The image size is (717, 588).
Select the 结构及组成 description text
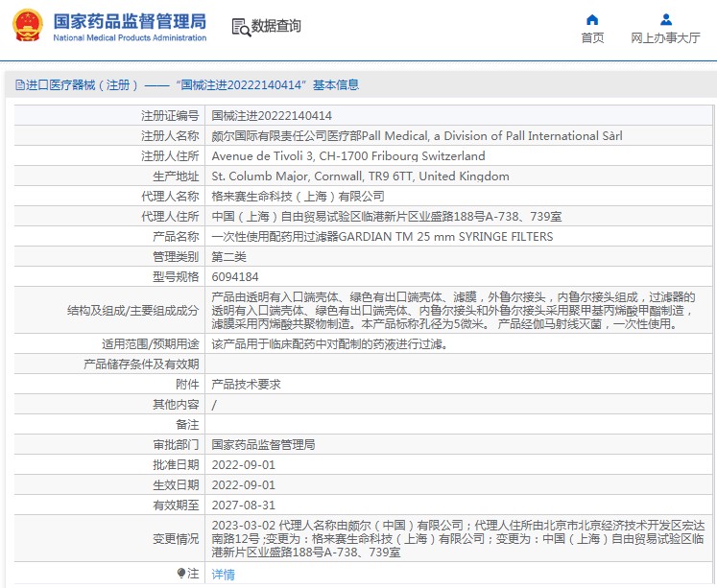pos(453,310)
